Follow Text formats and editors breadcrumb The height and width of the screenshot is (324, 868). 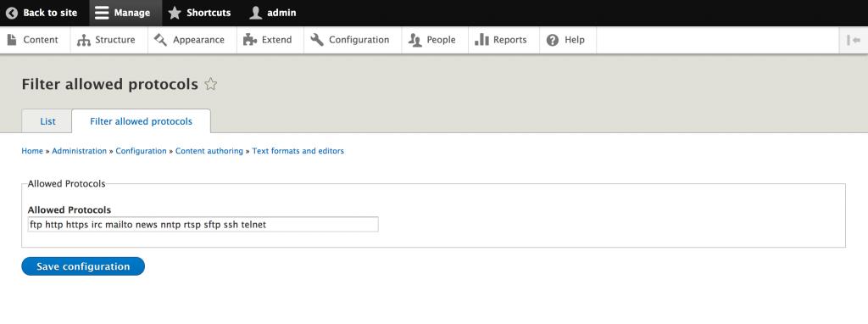(x=298, y=151)
